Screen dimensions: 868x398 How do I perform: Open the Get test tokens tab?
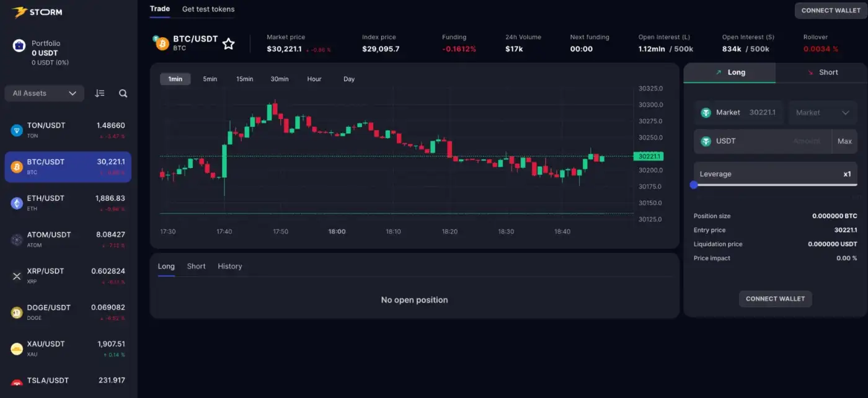point(208,9)
